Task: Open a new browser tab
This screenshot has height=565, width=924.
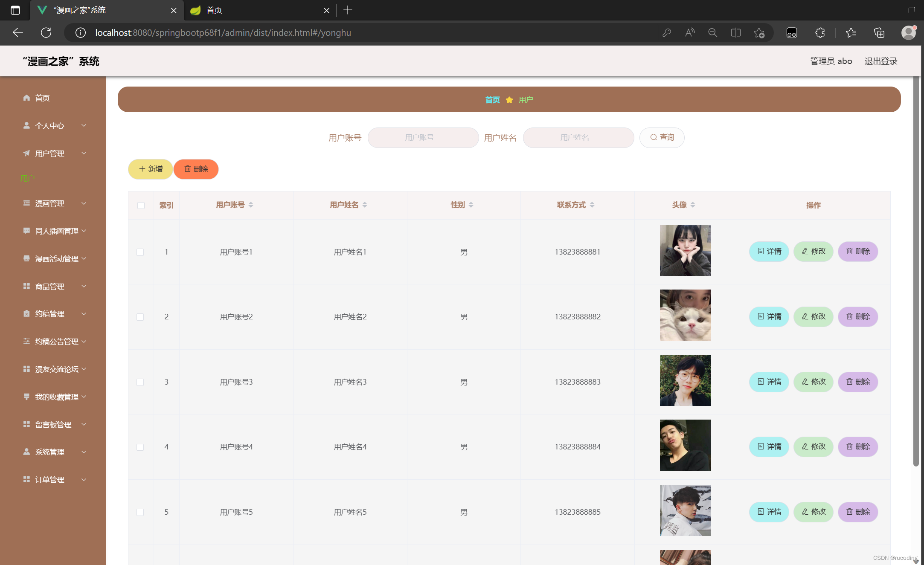Action: 348,10
